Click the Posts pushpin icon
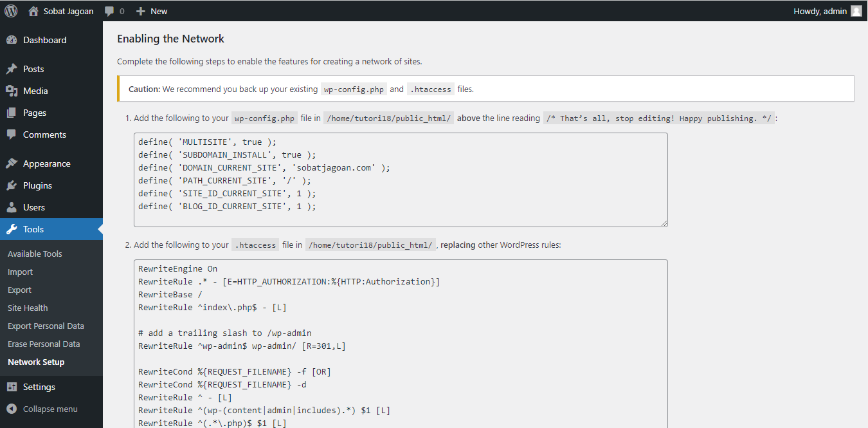 click(12, 69)
